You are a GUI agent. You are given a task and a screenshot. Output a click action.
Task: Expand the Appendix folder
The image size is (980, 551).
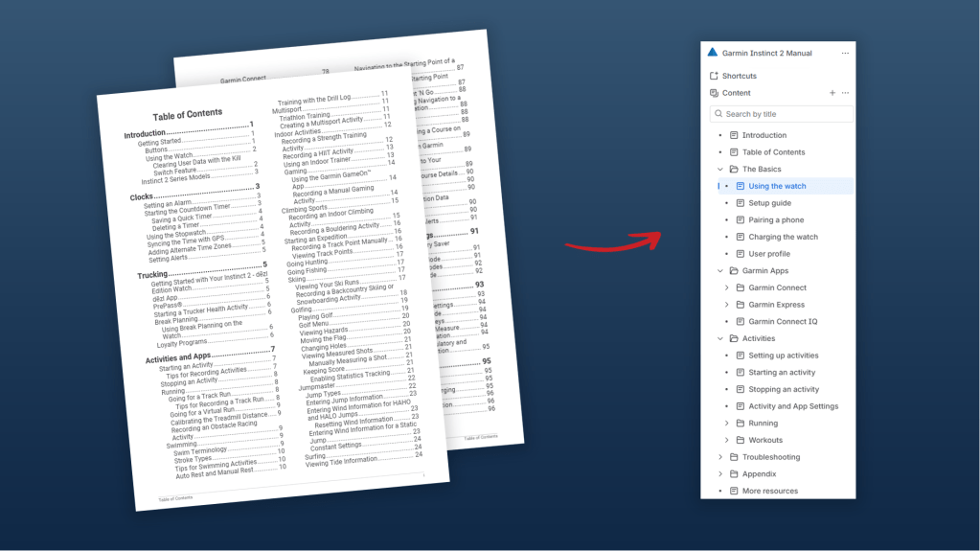[720, 474]
